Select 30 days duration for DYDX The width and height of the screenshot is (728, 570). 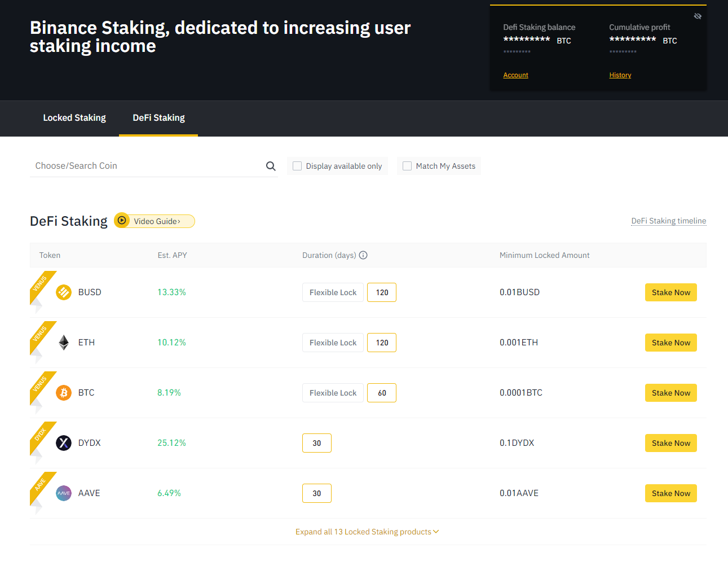point(317,443)
